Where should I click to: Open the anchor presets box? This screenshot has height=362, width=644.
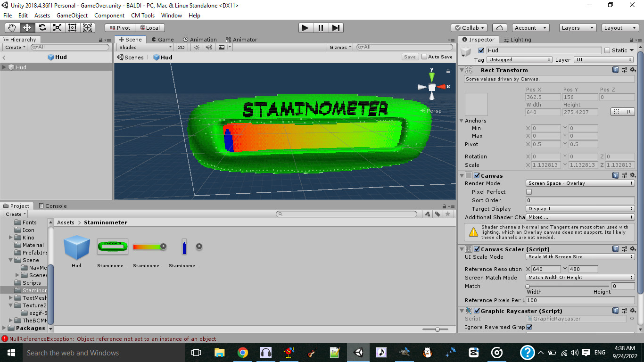(476, 104)
